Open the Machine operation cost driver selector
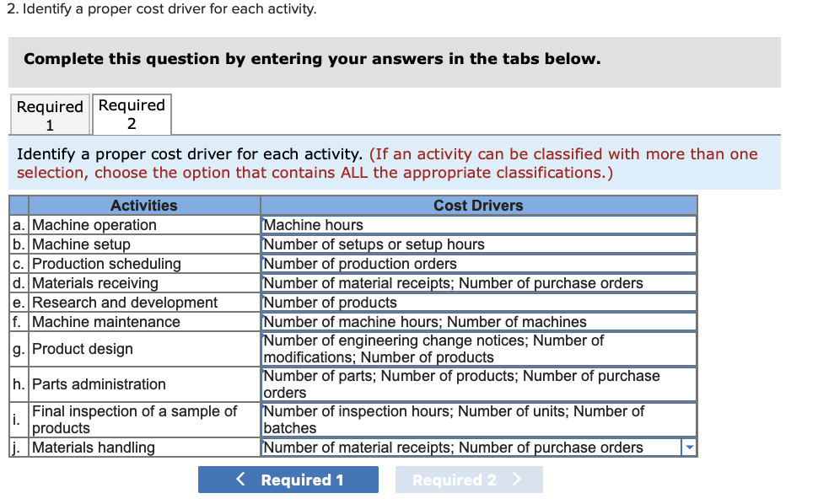 tap(478, 225)
